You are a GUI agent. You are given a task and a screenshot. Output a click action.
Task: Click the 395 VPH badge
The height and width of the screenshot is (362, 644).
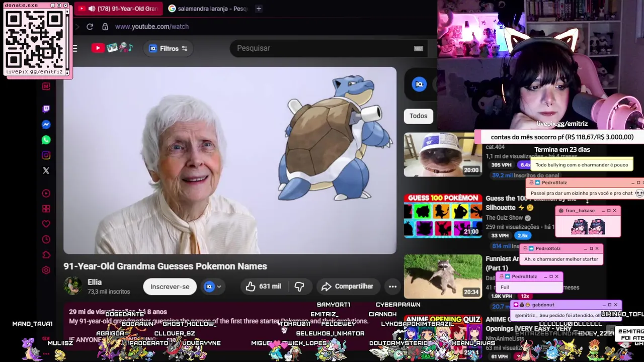coord(502,165)
